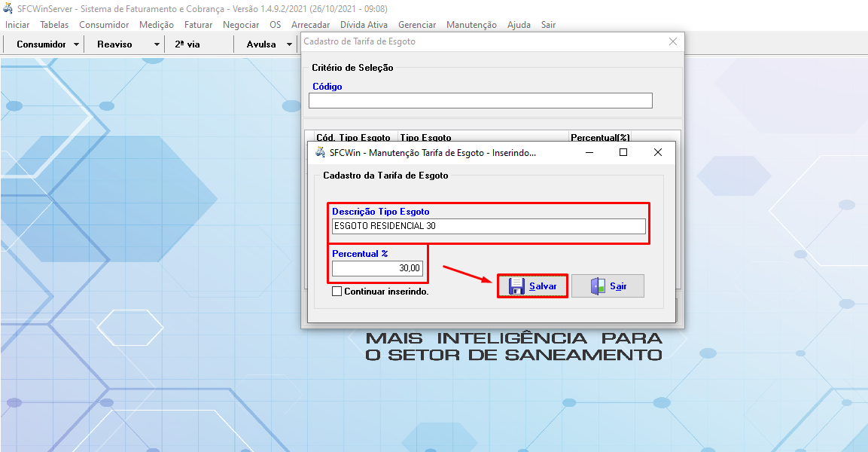Click the Código search field
868x452 pixels.
(x=480, y=101)
